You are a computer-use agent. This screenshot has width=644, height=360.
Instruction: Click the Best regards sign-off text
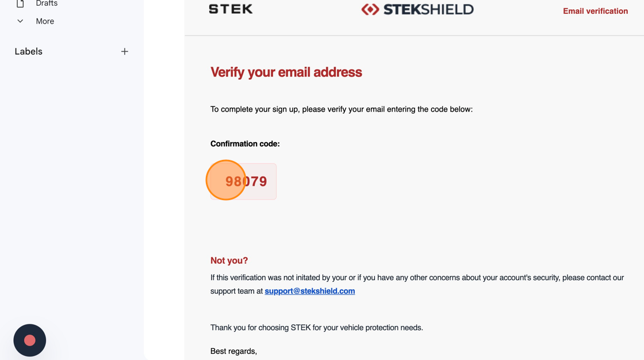[x=233, y=351]
